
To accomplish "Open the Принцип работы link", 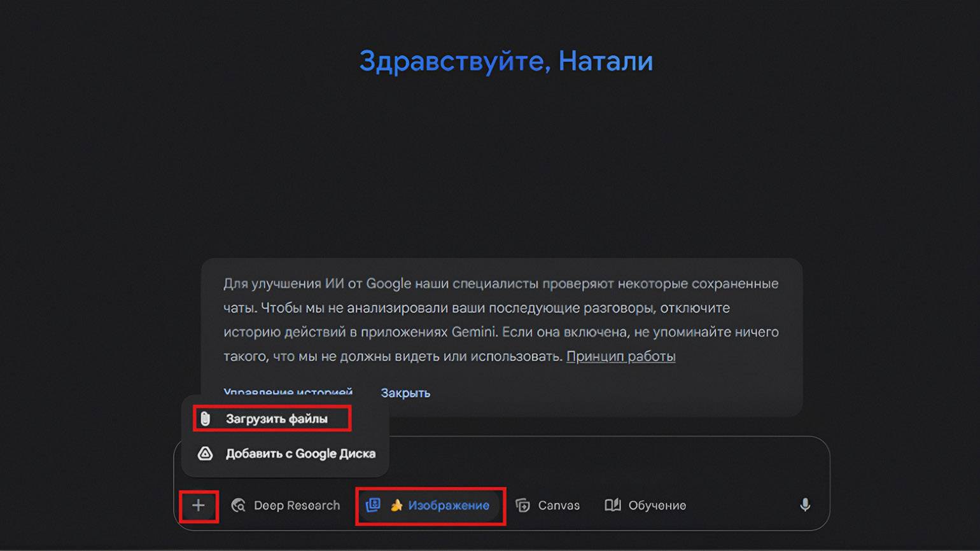I will coord(620,356).
